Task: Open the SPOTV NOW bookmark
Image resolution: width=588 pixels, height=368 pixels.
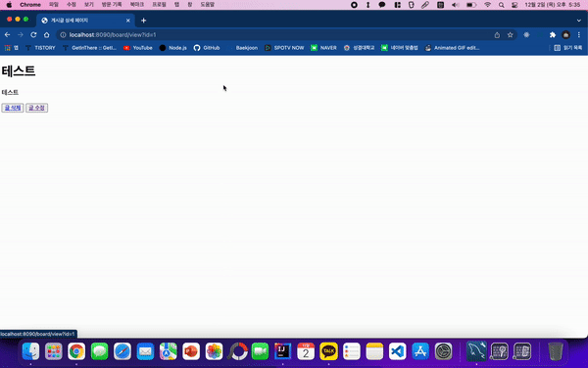Action: (x=284, y=48)
